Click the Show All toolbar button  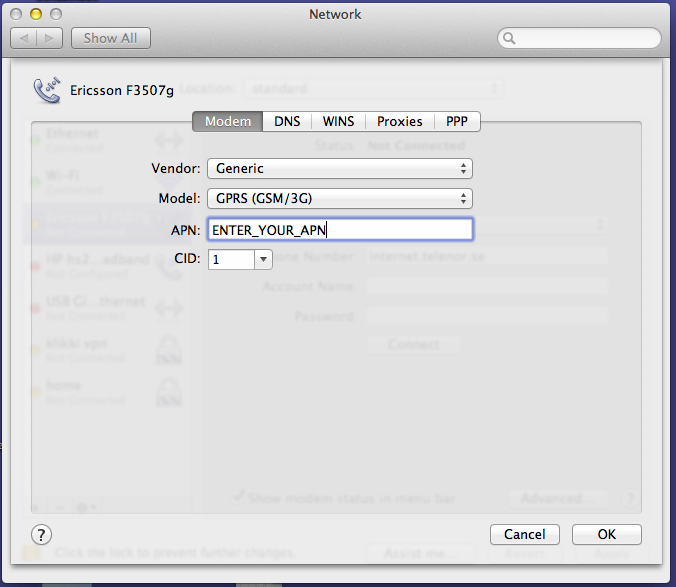tap(110, 38)
